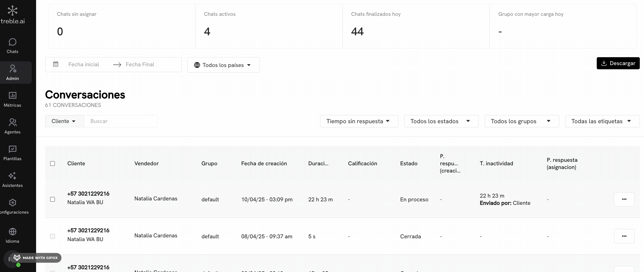Select the Admin sidebar menu item
This screenshot has width=644, height=272.
click(13, 72)
